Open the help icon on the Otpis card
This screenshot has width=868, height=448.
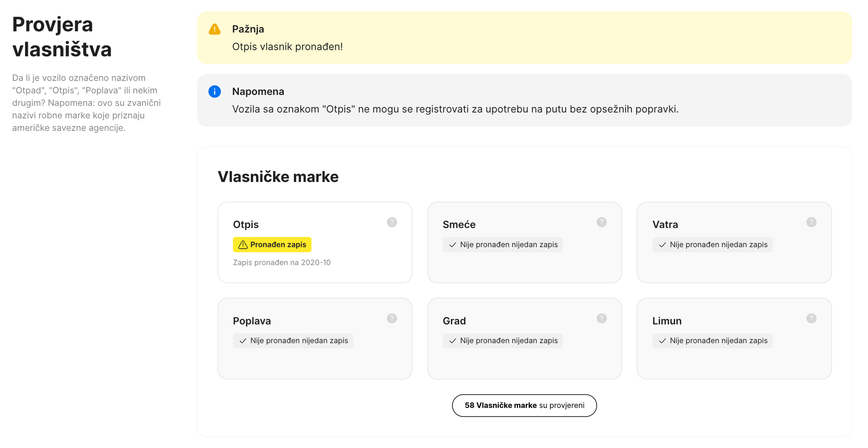click(392, 222)
